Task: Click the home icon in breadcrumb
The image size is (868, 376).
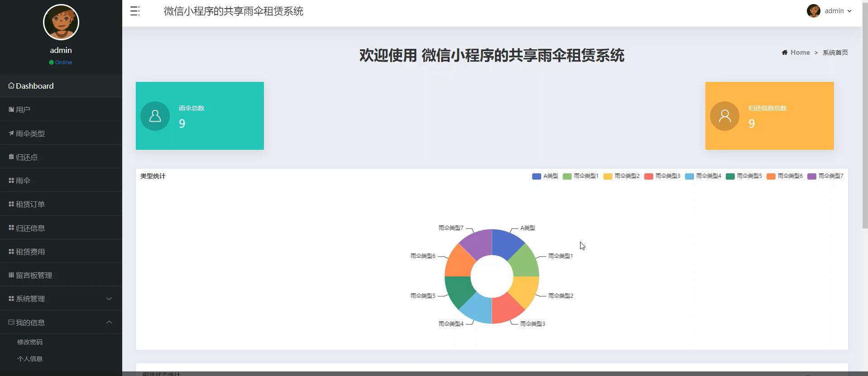Action: (x=785, y=52)
